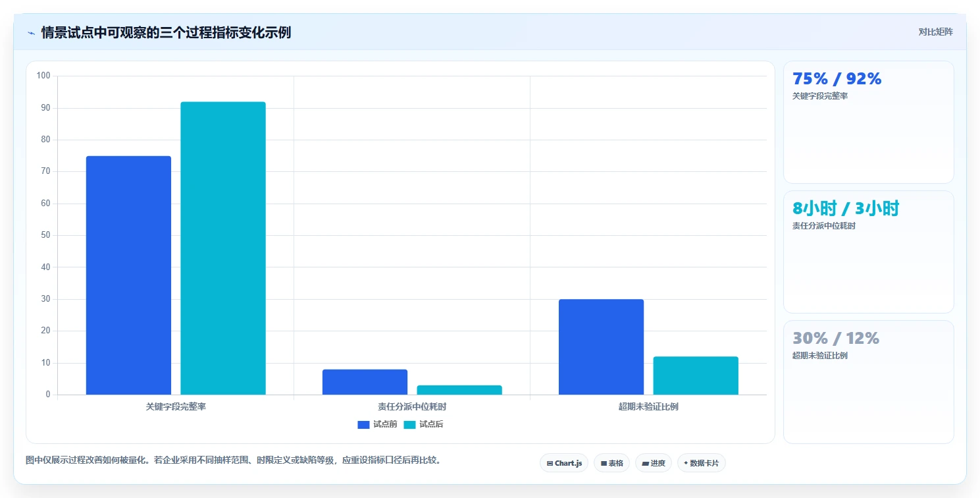Select the 数据卡片 pill
The width and height of the screenshot is (980, 498).
702,463
